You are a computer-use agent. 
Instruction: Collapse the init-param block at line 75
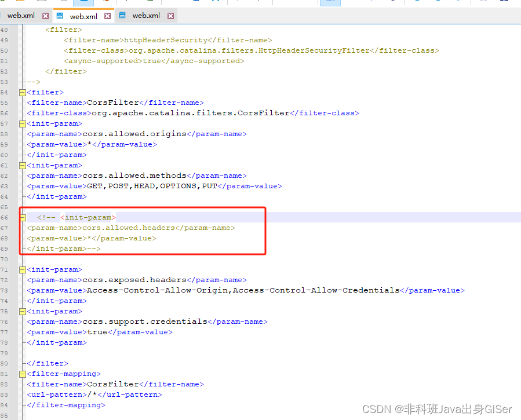click(x=22, y=312)
